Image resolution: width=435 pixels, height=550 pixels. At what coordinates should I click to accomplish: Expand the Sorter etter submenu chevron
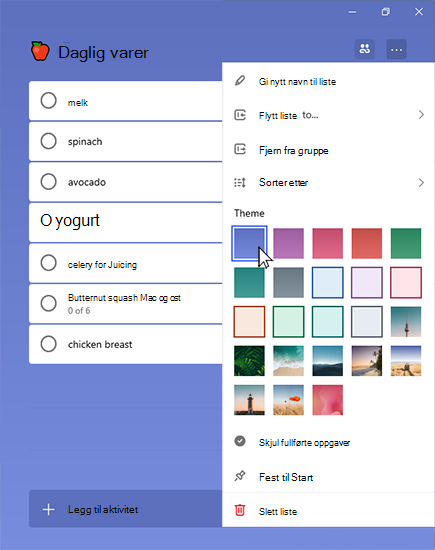coord(421,182)
